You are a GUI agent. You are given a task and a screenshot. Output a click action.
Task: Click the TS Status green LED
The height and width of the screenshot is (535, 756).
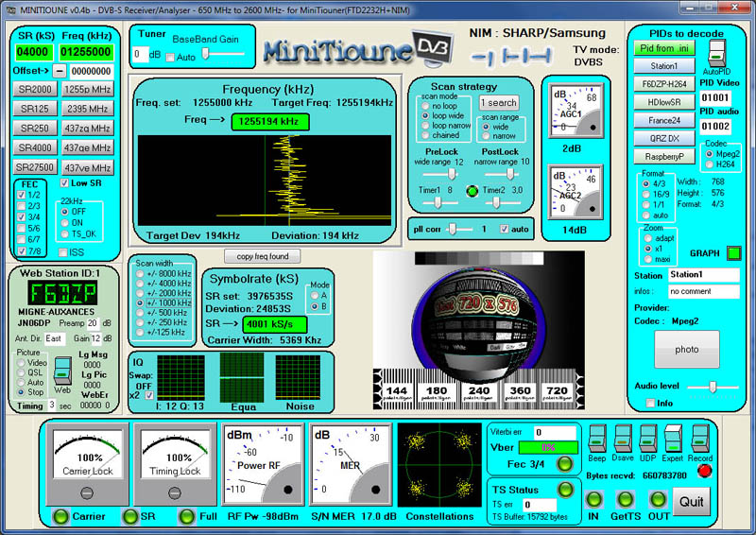tap(565, 490)
